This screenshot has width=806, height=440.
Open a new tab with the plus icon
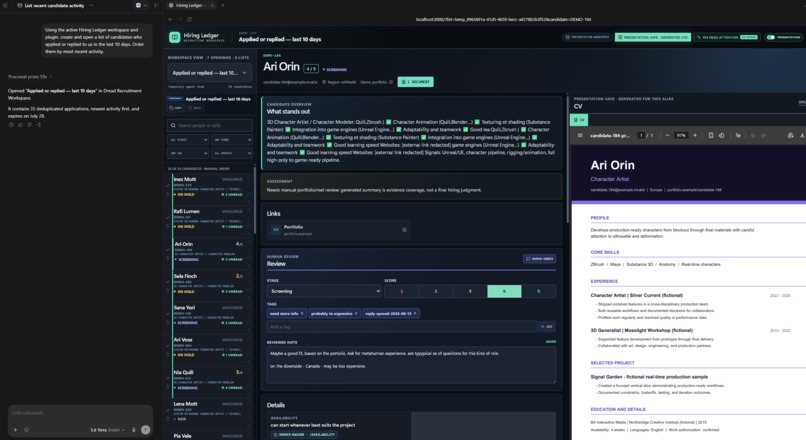click(223, 5)
